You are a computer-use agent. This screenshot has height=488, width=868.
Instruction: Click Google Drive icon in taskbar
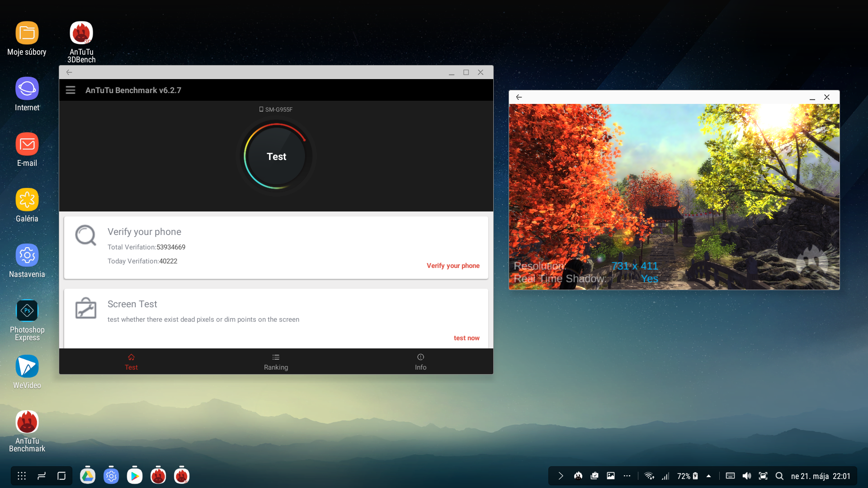point(88,476)
